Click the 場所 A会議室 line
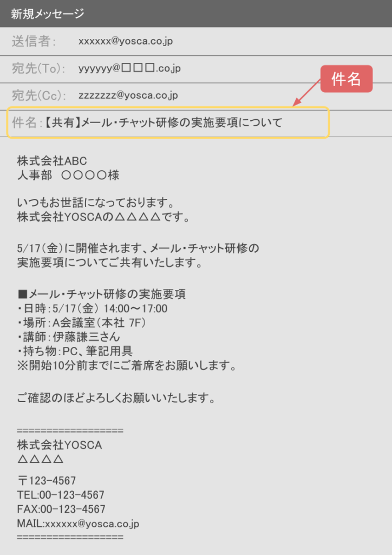Viewport: 392px width, 555px height. tap(82, 323)
